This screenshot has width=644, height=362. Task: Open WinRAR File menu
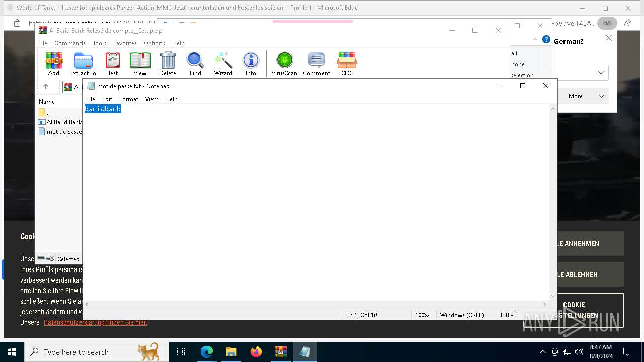pos(43,43)
